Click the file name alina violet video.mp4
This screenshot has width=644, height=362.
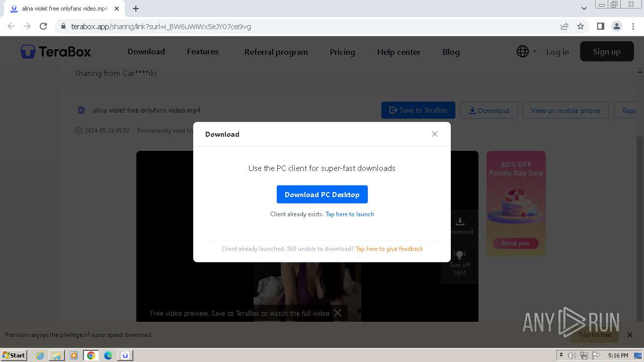(x=146, y=110)
